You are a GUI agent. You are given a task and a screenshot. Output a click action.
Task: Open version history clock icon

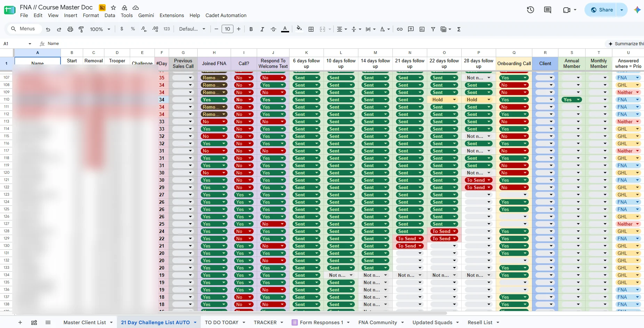point(531,10)
